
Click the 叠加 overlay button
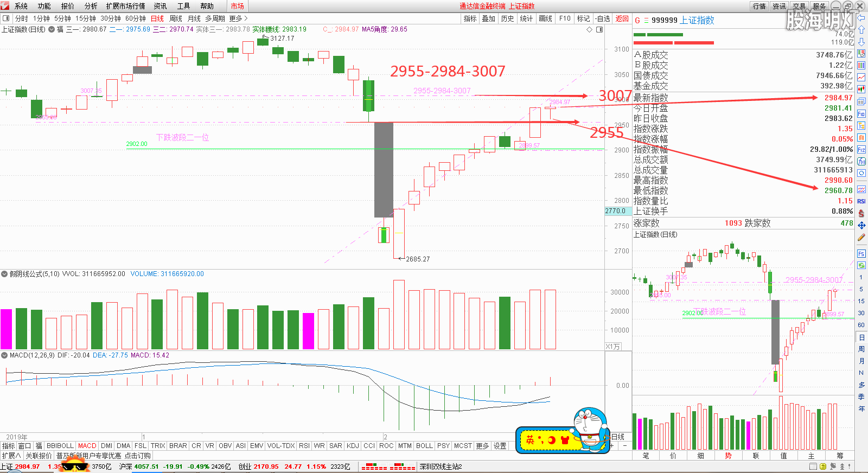(488, 18)
